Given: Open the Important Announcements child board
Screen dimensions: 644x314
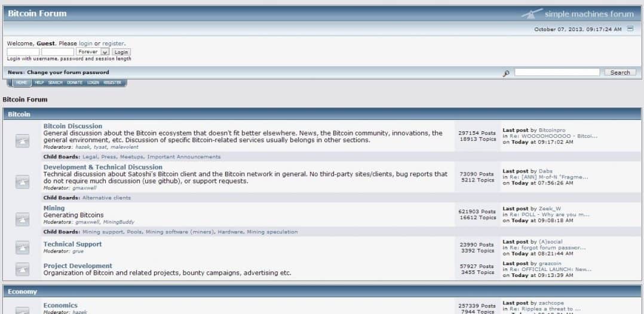Looking at the screenshot, I should point(183,157).
